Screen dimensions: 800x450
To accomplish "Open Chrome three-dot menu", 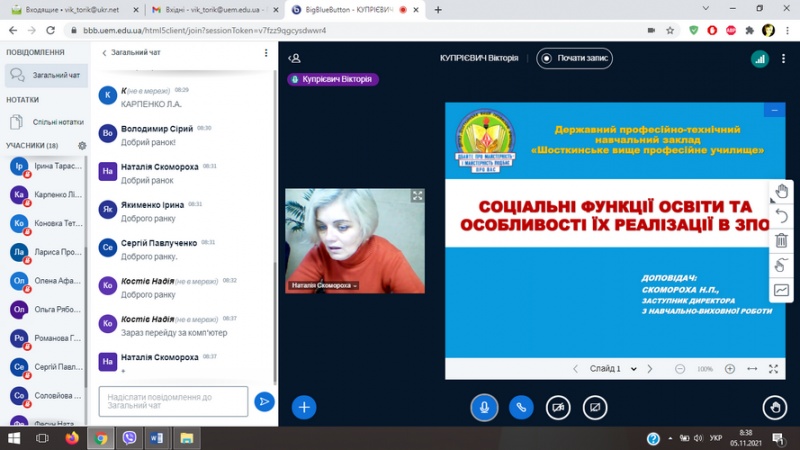I will (x=786, y=31).
